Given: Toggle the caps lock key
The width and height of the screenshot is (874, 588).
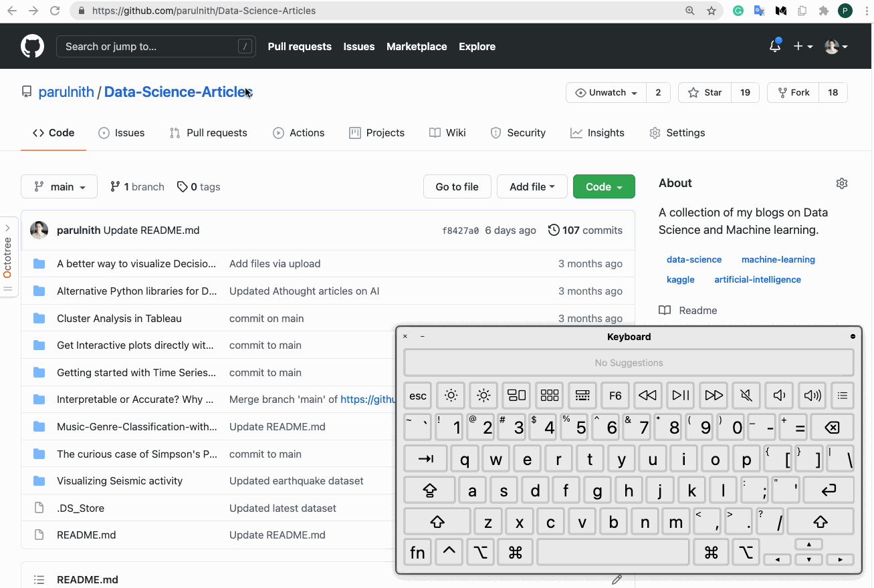Looking at the screenshot, I should point(429,490).
